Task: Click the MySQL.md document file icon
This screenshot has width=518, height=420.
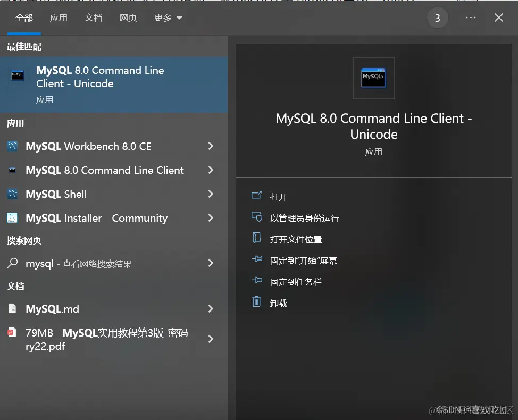Action: 12,308
